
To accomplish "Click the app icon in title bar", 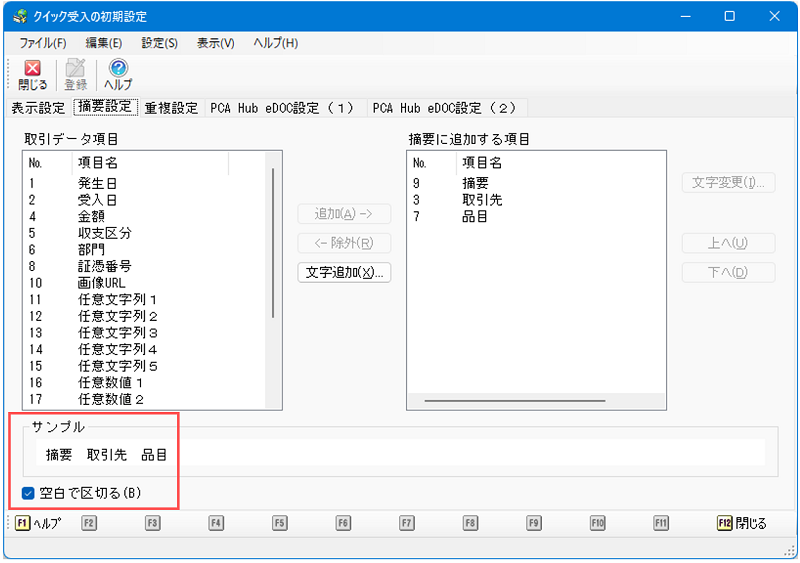I will pyautogui.click(x=20, y=16).
